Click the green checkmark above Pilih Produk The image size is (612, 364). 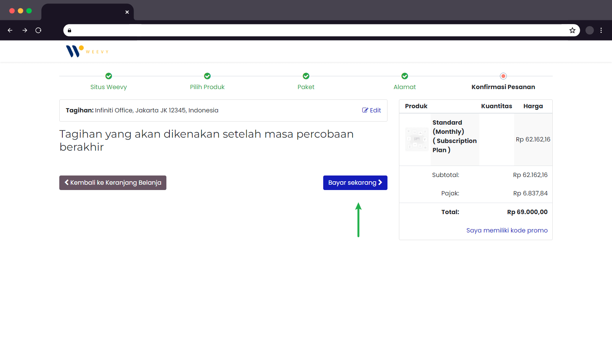tap(207, 76)
